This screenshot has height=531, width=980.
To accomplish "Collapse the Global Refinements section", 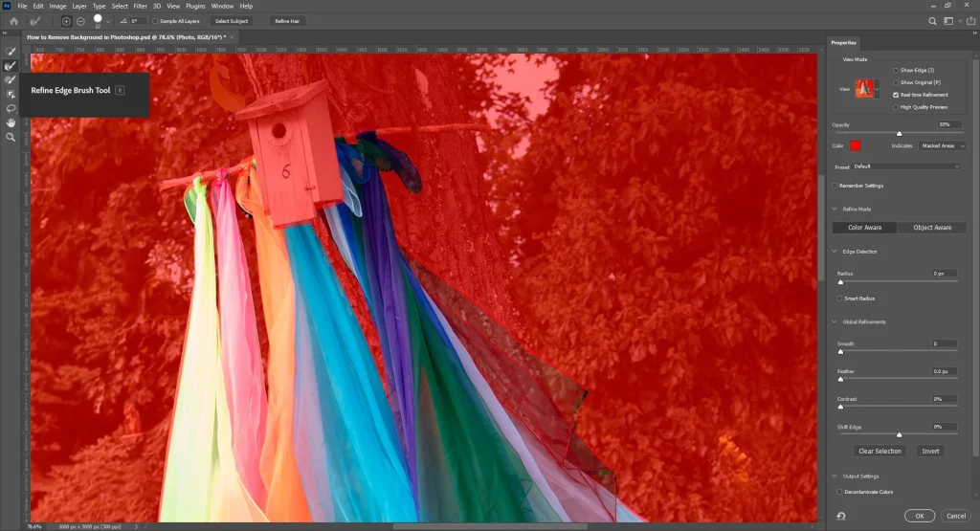I will pos(835,321).
